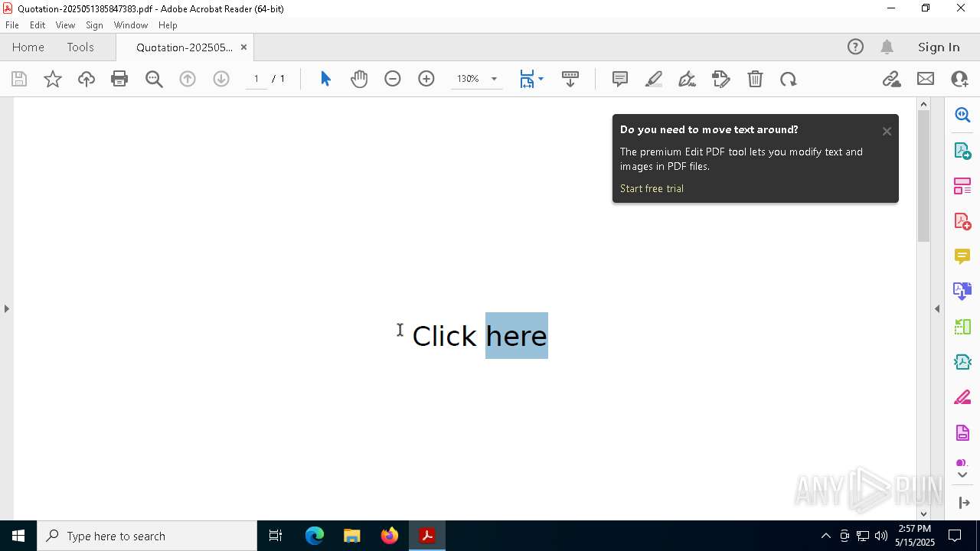Viewport: 980px width, 551px height.
Task: Rotate the page with the rotate icon
Action: coord(789,79)
